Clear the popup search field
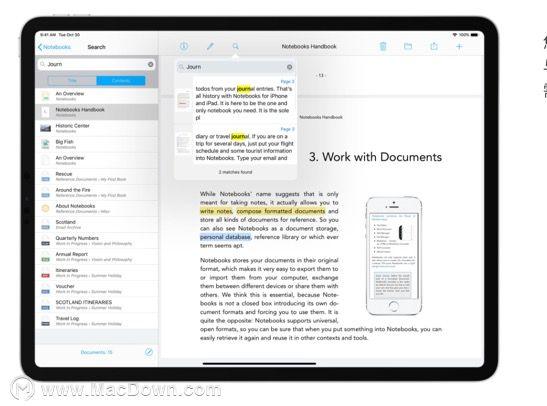The width and height of the screenshot is (547, 406). pyautogui.click(x=290, y=67)
